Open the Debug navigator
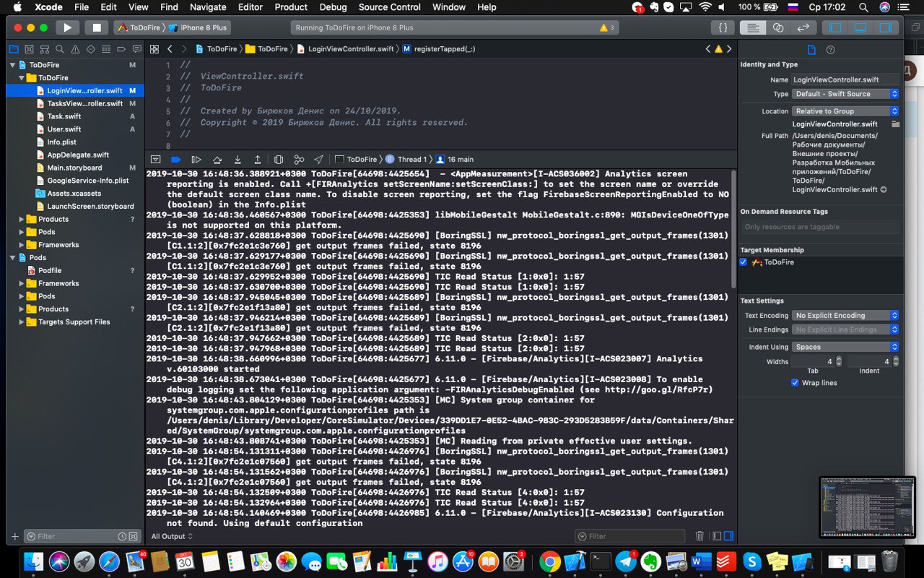This screenshot has height=578, width=924. point(105,49)
